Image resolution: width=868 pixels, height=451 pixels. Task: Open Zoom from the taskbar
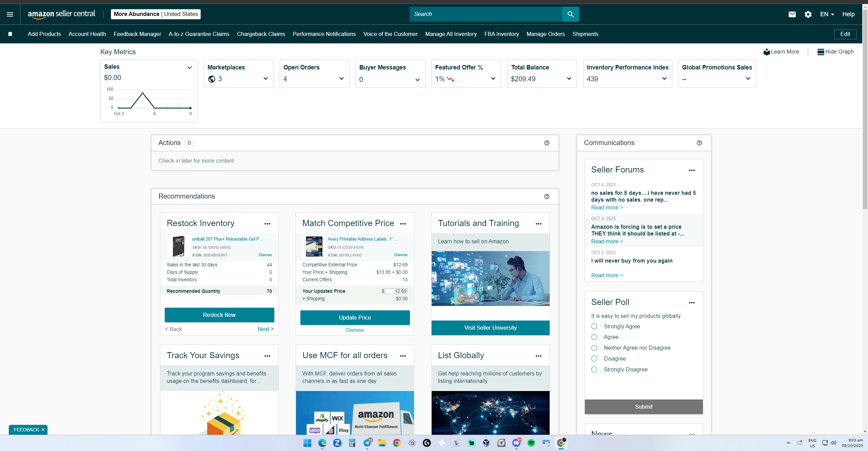click(337, 443)
